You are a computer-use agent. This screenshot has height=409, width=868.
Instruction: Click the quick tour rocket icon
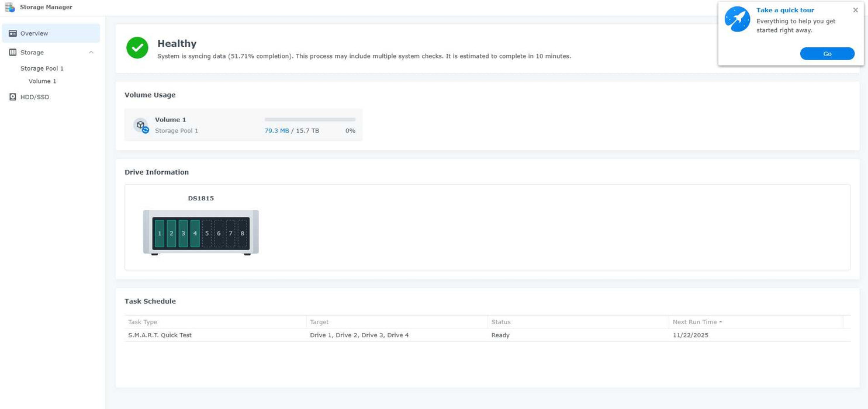(736, 19)
